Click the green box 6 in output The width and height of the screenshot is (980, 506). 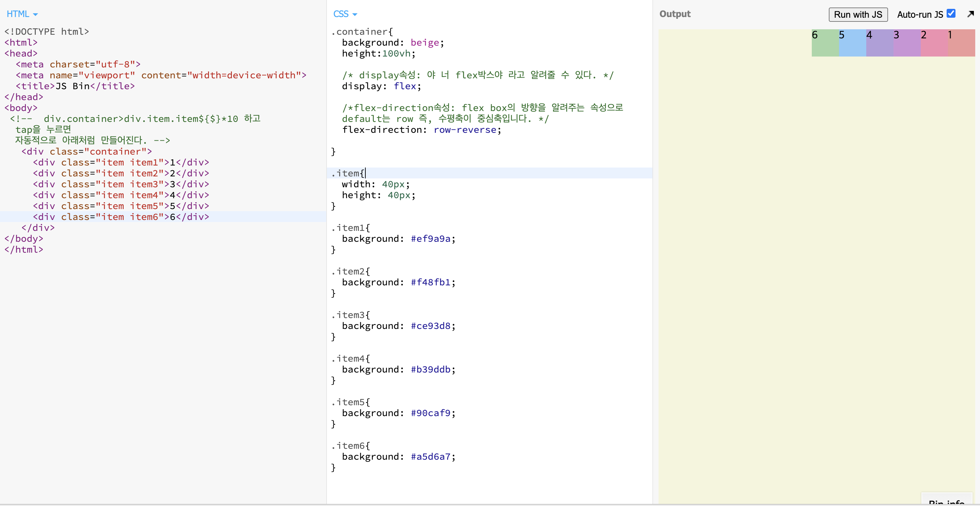[x=825, y=43]
